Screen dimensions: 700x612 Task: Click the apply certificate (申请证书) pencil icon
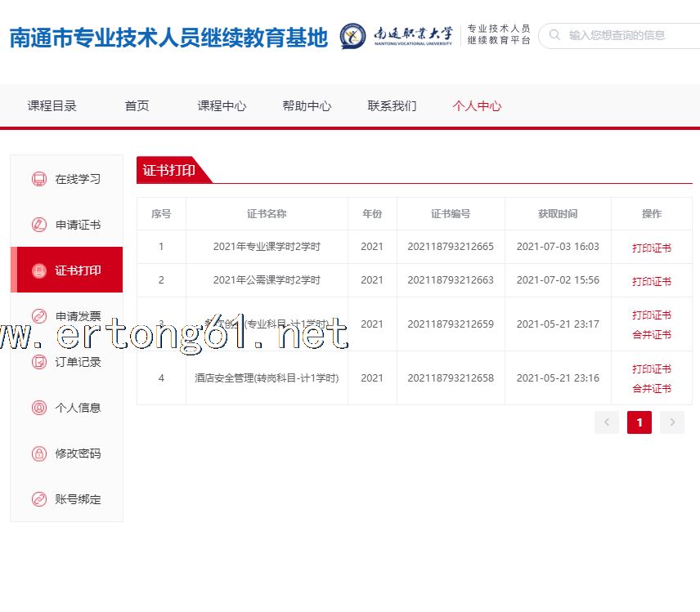point(39,225)
